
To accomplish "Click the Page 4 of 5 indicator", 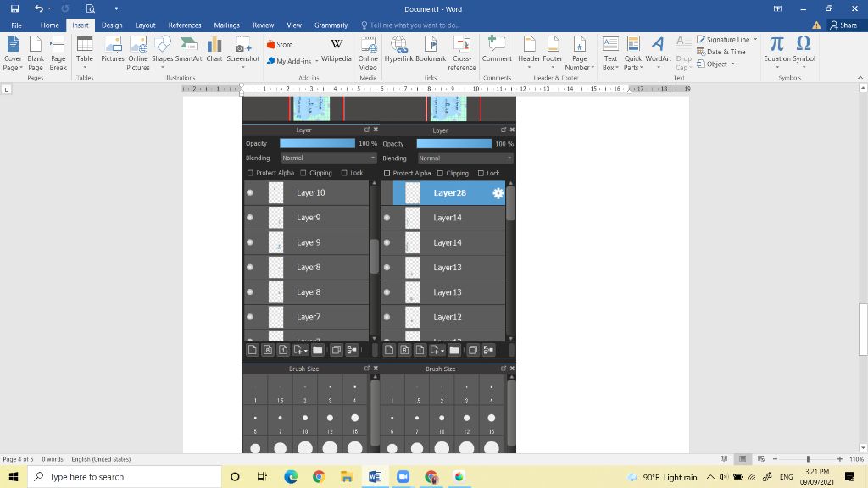I will 18,459.
